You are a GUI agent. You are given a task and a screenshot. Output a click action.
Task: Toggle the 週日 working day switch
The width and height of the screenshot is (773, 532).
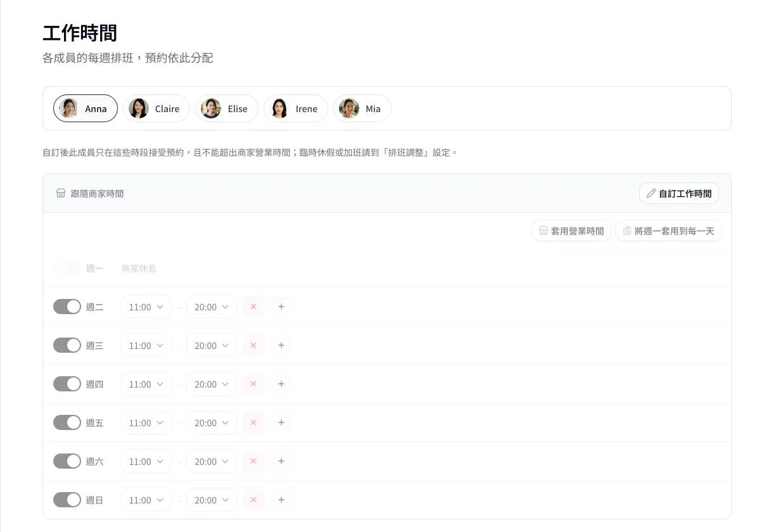pyautogui.click(x=67, y=500)
